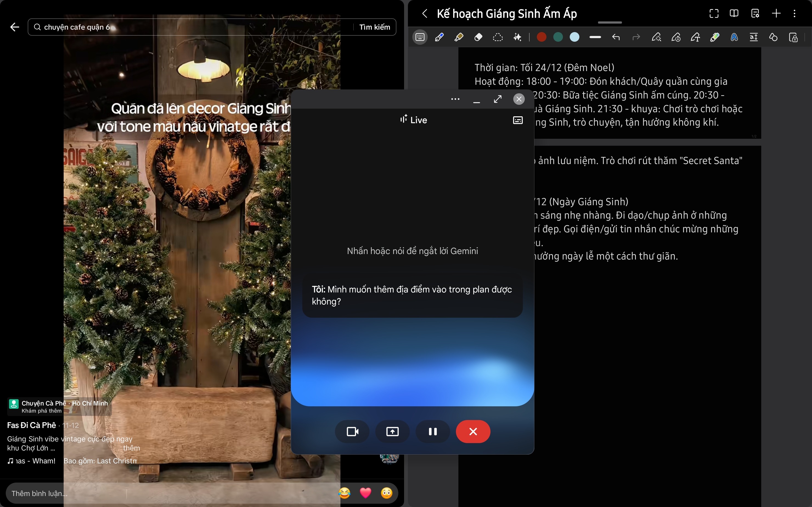Share screen with Gemini Live
This screenshot has height=507, width=812.
point(392,432)
